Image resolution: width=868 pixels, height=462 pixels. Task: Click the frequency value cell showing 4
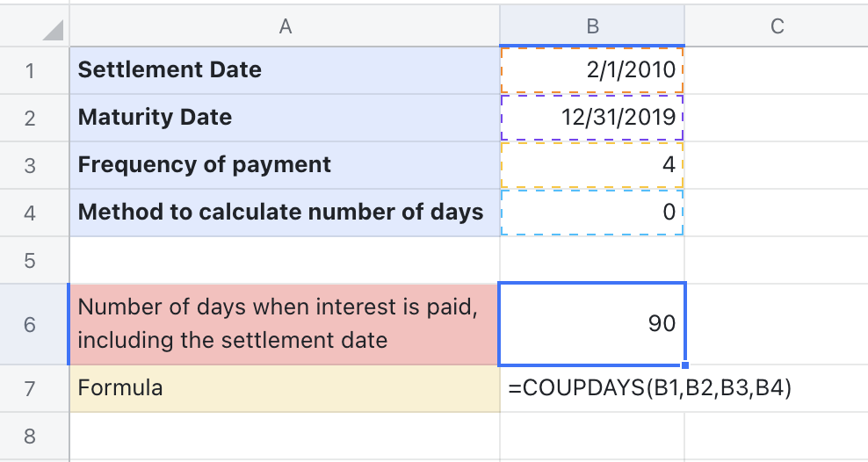tap(592, 164)
